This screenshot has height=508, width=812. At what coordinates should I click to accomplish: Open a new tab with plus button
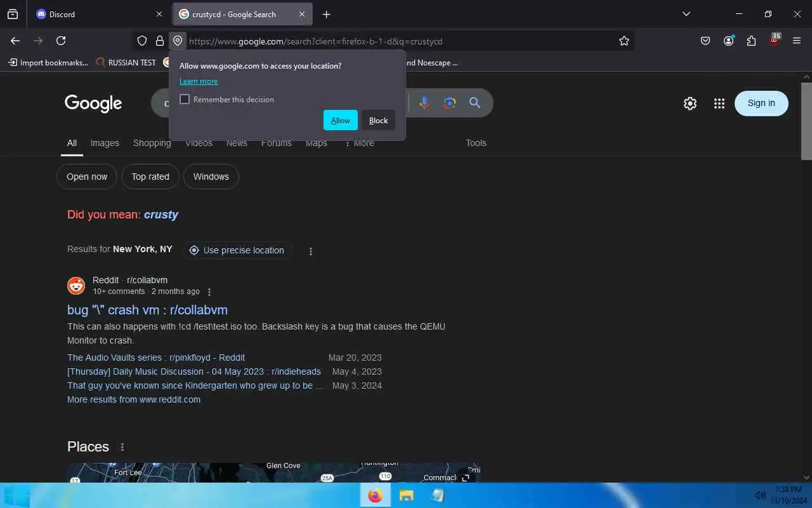click(x=326, y=14)
